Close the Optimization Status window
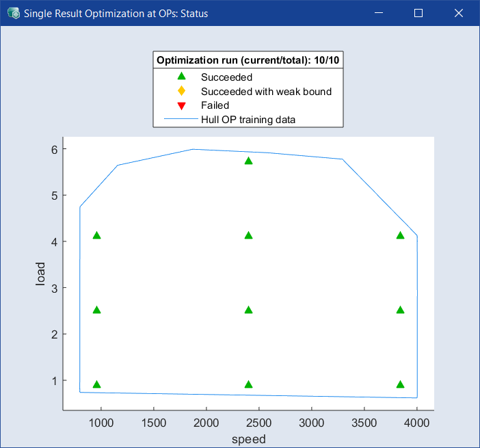Screen dimensions: 480x448 click(x=457, y=13)
